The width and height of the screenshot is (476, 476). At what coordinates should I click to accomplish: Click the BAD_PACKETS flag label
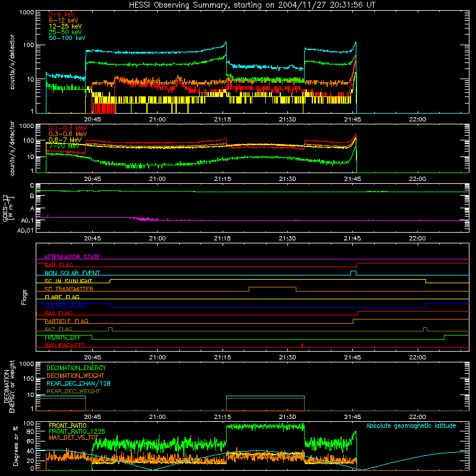pos(65,345)
